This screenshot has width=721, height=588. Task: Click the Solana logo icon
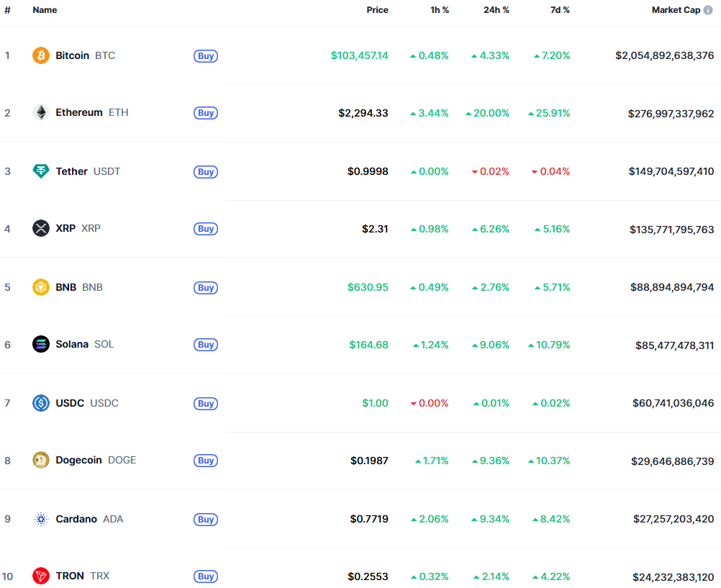(x=41, y=344)
